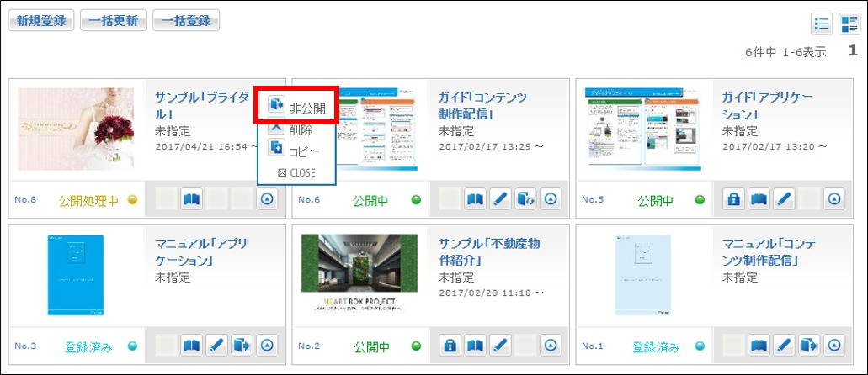Open book preview for No.6 card
The image size is (868, 375).
(x=476, y=199)
